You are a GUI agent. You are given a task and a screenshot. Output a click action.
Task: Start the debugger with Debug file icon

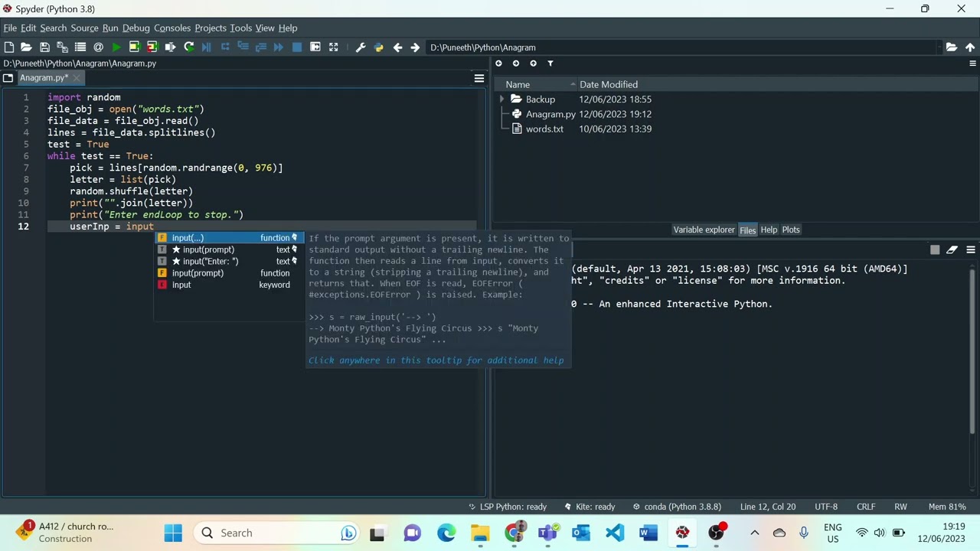click(x=207, y=47)
